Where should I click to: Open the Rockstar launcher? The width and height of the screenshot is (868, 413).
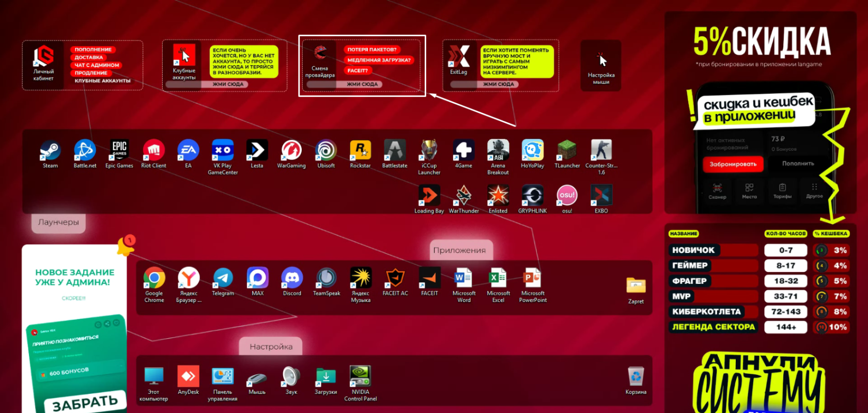(x=360, y=150)
